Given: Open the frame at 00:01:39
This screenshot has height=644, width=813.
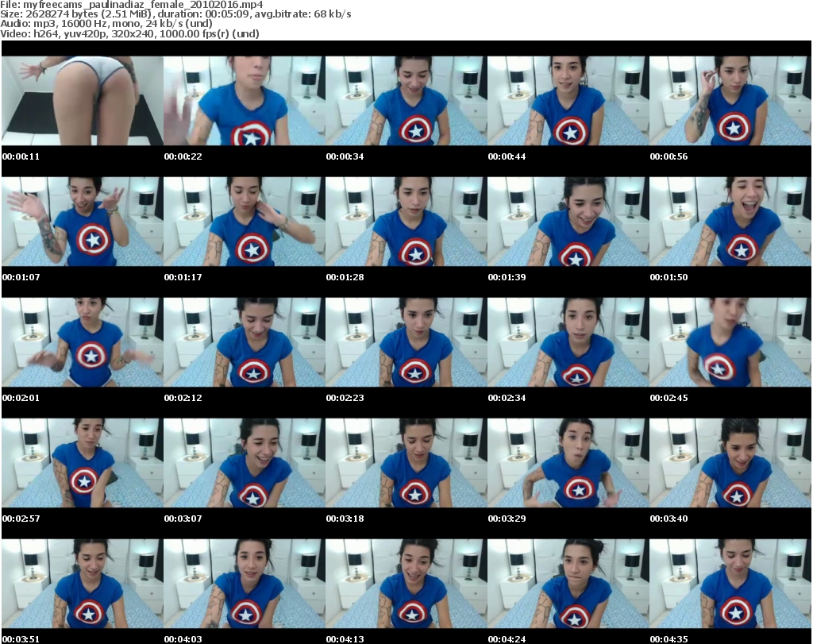Looking at the screenshot, I should [568, 222].
